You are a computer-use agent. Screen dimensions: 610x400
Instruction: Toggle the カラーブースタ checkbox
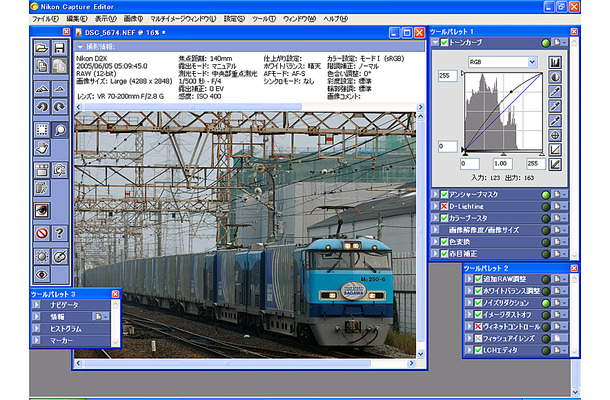[444, 218]
